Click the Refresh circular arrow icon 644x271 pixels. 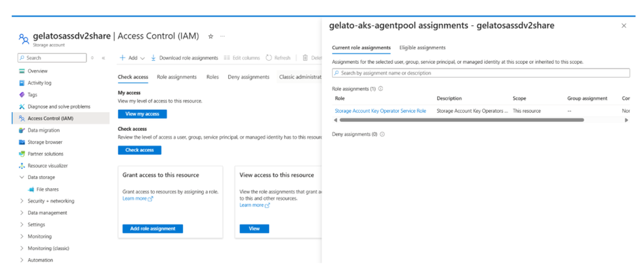269,58
